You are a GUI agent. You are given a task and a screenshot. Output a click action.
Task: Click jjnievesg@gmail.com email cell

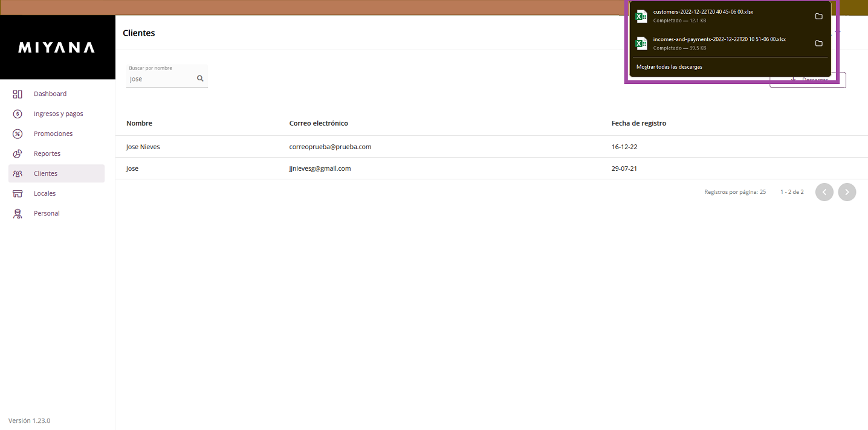320,168
